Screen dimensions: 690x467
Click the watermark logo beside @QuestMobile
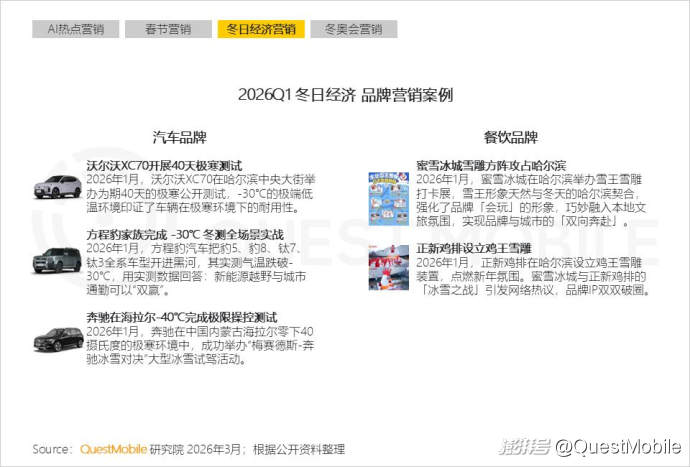[x=524, y=445]
